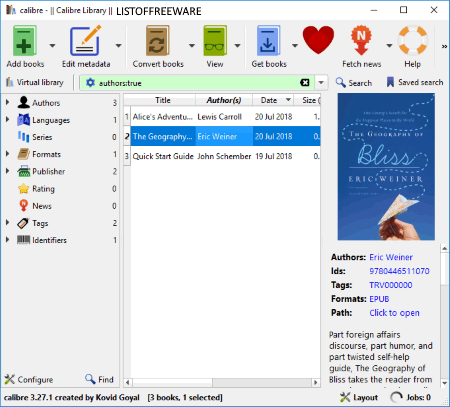Open search history dropdown
The width and height of the screenshot is (450, 407).
pos(321,82)
